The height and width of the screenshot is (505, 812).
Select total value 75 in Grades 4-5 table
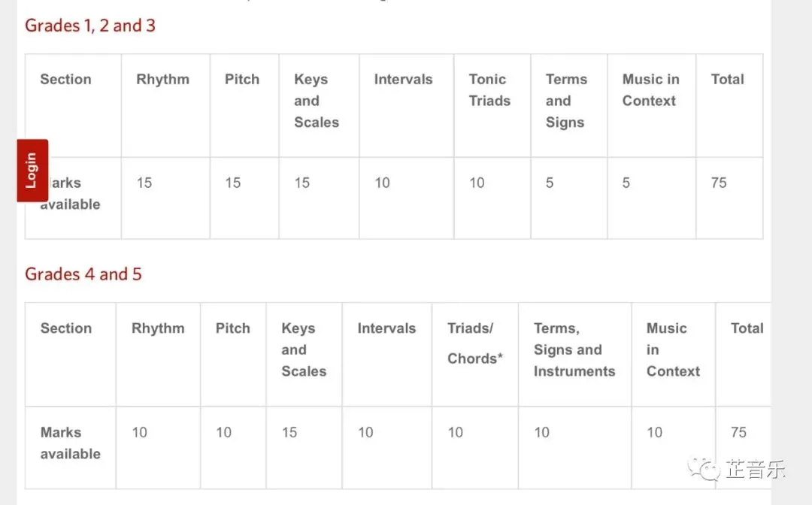click(738, 432)
